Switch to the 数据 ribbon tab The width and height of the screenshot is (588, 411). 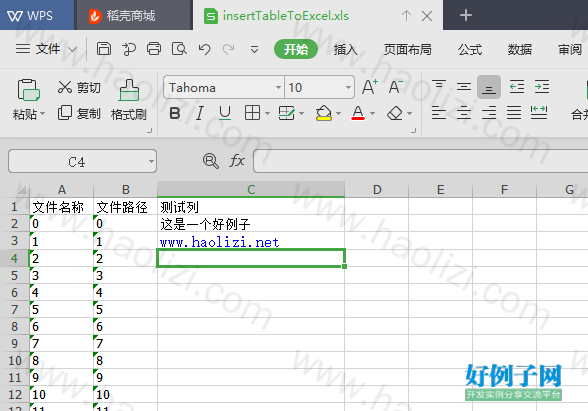(x=520, y=49)
